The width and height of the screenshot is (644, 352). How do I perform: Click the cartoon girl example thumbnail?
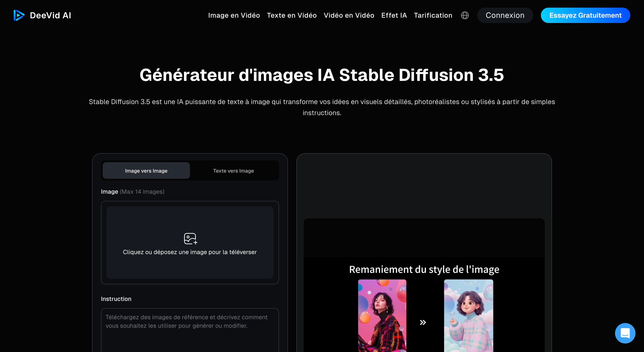(469, 316)
